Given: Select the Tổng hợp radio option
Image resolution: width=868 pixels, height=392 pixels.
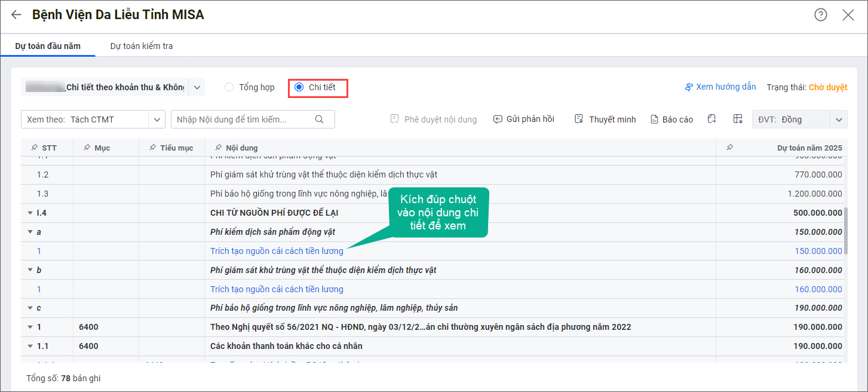Looking at the screenshot, I should pyautogui.click(x=229, y=87).
